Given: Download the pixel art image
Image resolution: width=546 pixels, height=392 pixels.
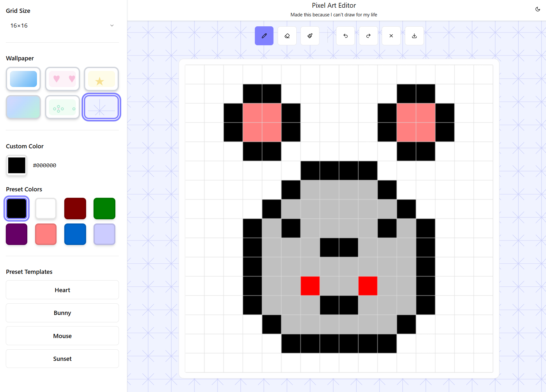Looking at the screenshot, I should (414, 36).
